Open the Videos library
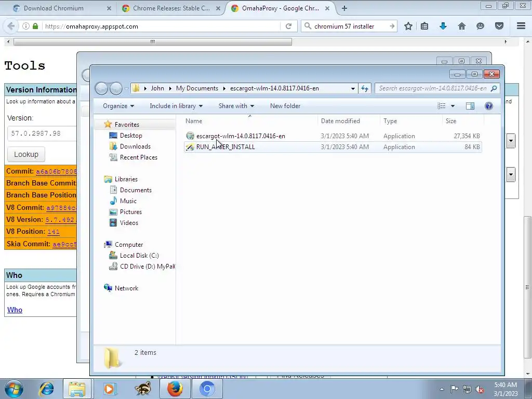The height and width of the screenshot is (399, 532). coord(129,222)
